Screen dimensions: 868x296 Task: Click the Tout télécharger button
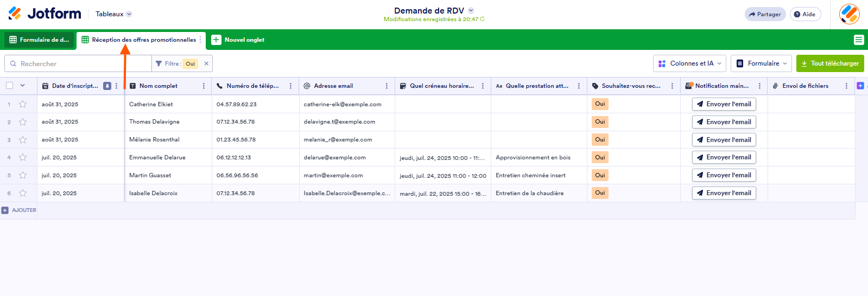coord(829,63)
